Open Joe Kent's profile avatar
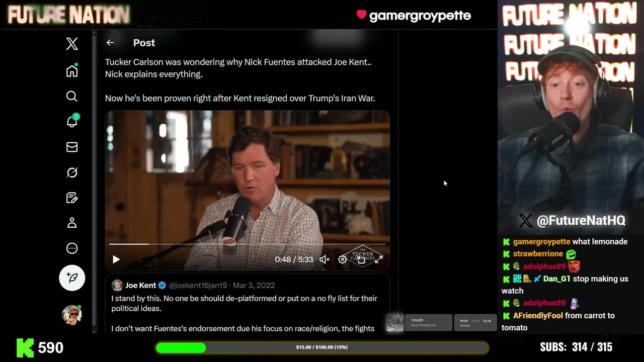This screenshot has height=362, width=644. (x=117, y=285)
